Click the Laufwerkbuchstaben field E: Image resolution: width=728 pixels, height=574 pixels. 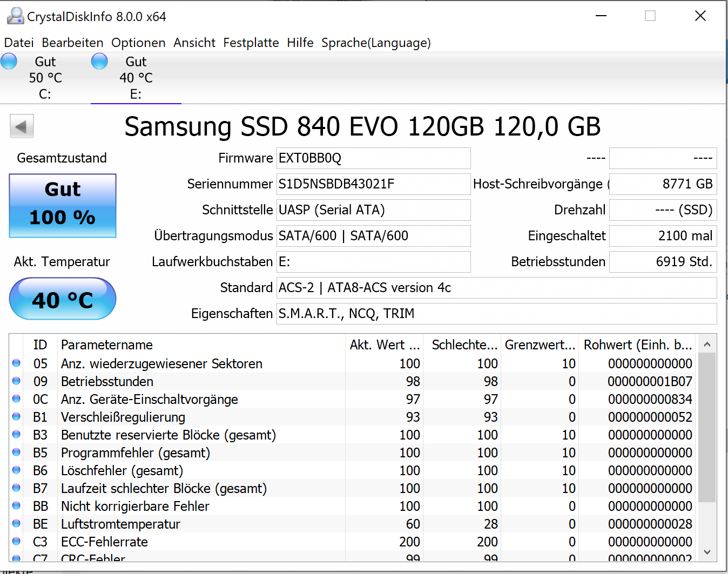pos(373,262)
